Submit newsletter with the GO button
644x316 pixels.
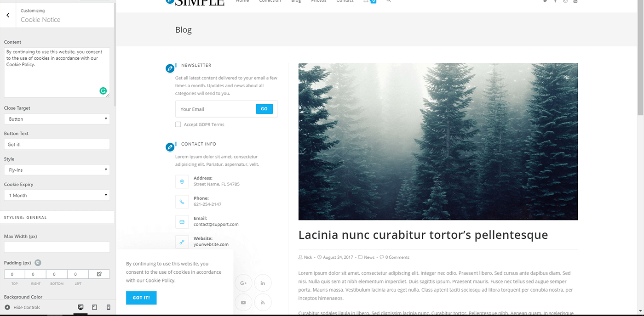pos(264,109)
